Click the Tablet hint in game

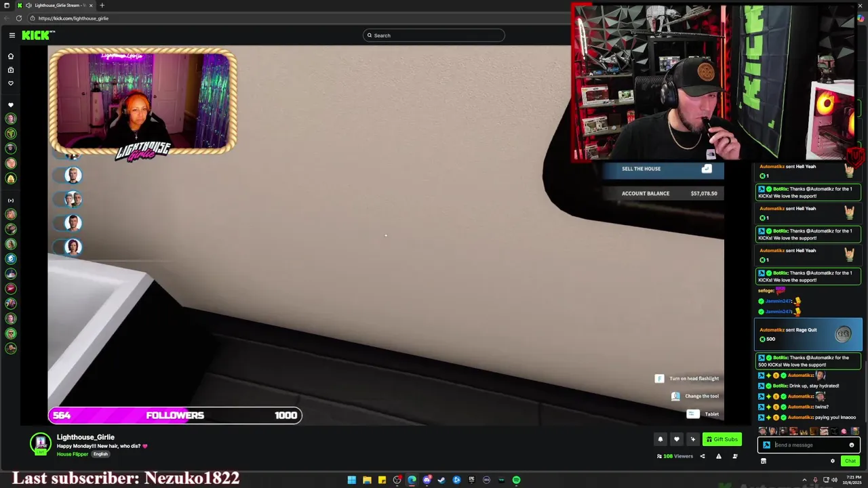pos(703,414)
